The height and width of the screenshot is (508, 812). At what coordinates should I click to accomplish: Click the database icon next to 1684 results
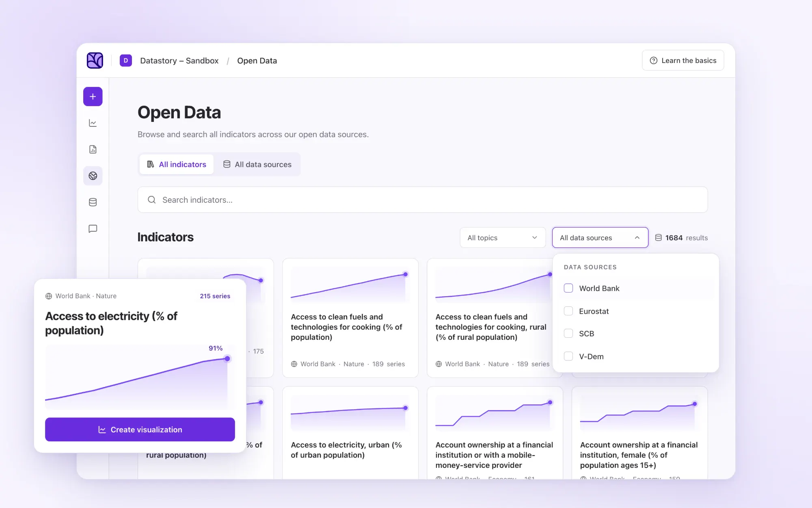(659, 238)
